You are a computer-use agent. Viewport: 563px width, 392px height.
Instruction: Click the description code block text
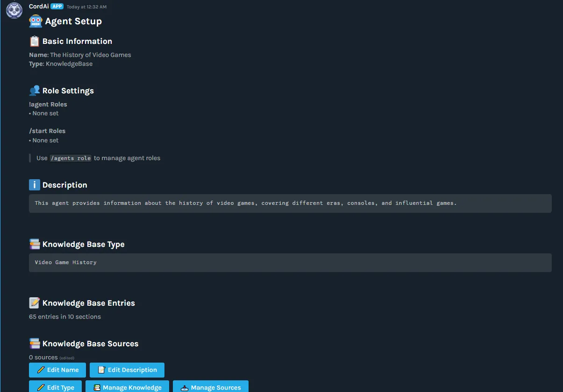(245, 203)
